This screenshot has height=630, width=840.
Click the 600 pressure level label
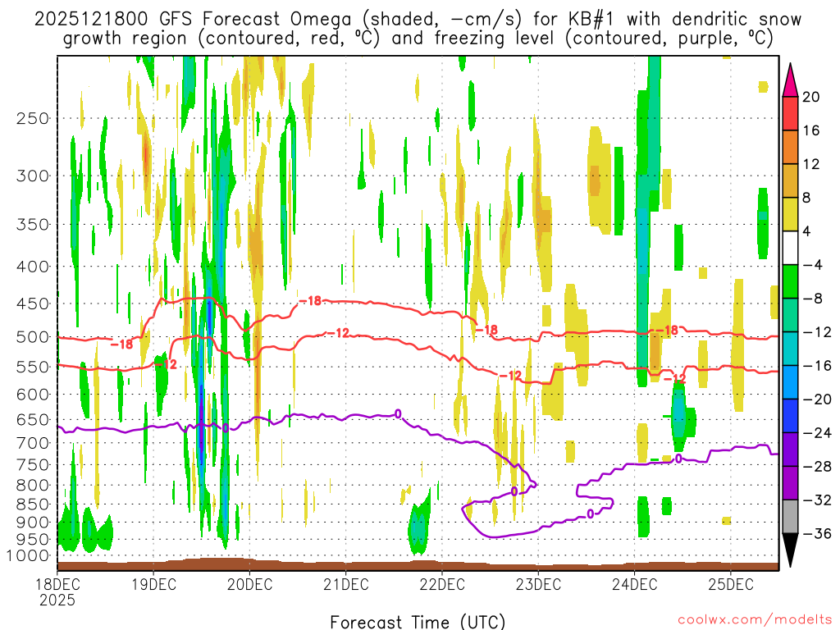(x=33, y=395)
